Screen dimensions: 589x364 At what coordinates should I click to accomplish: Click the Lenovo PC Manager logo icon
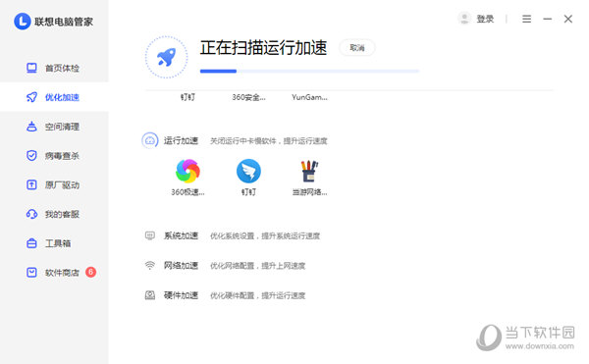click(x=23, y=21)
